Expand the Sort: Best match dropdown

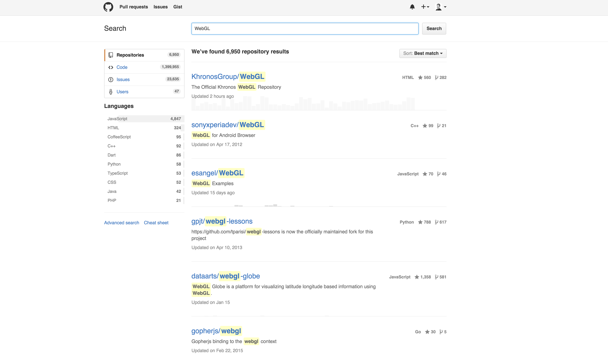(423, 53)
